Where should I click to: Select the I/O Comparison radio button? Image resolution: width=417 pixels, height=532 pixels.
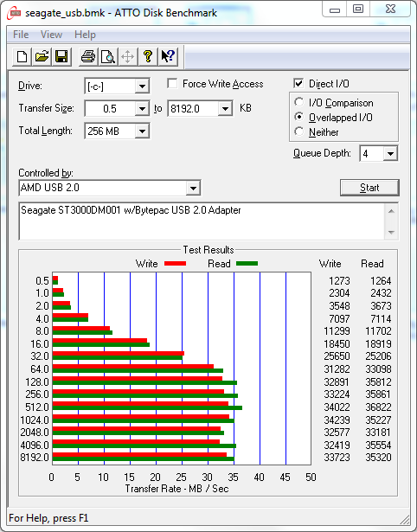(x=299, y=102)
